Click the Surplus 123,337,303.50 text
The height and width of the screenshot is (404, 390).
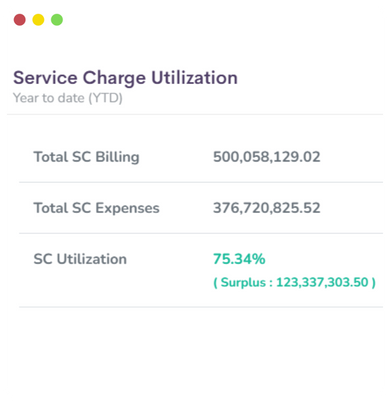click(295, 282)
